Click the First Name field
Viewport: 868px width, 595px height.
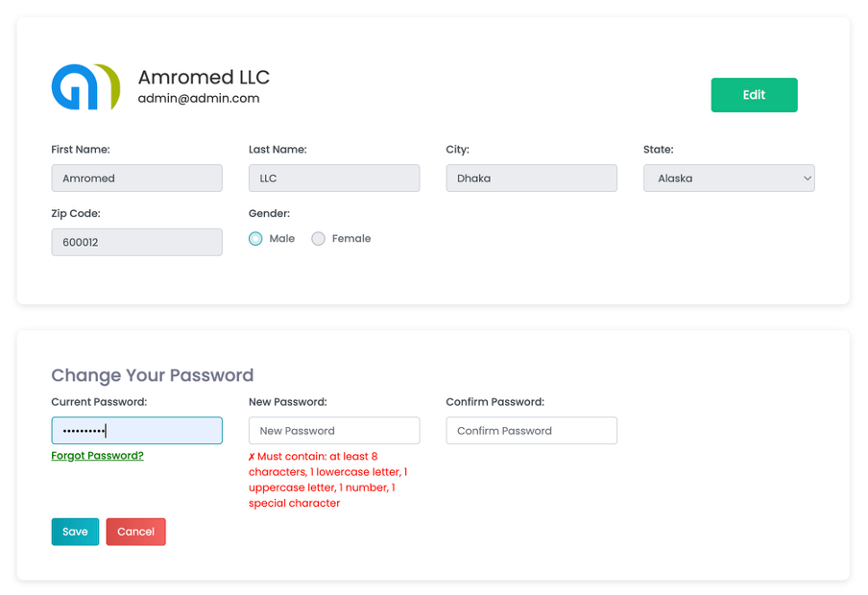[x=136, y=178]
